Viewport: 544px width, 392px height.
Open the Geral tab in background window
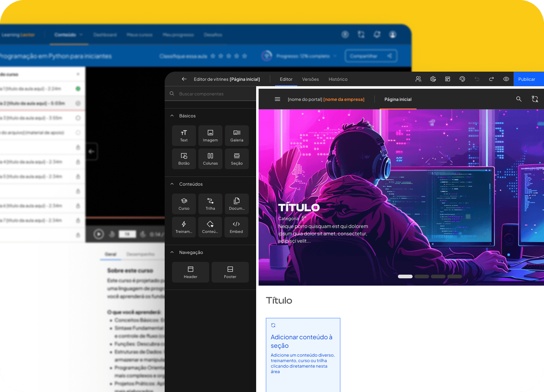coord(110,254)
